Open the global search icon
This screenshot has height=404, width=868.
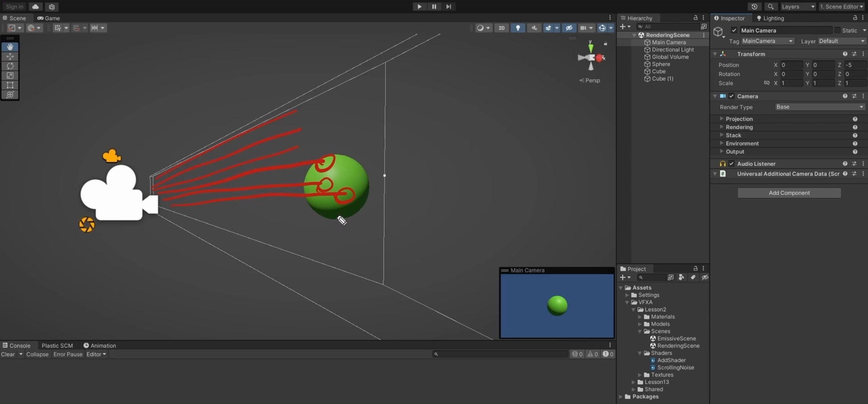click(x=770, y=7)
